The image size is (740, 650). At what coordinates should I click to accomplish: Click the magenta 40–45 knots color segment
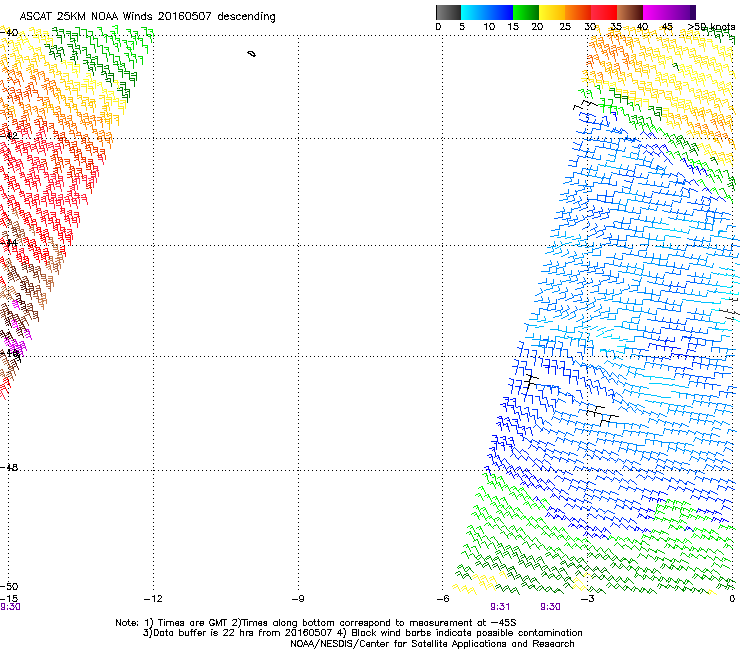(656, 12)
